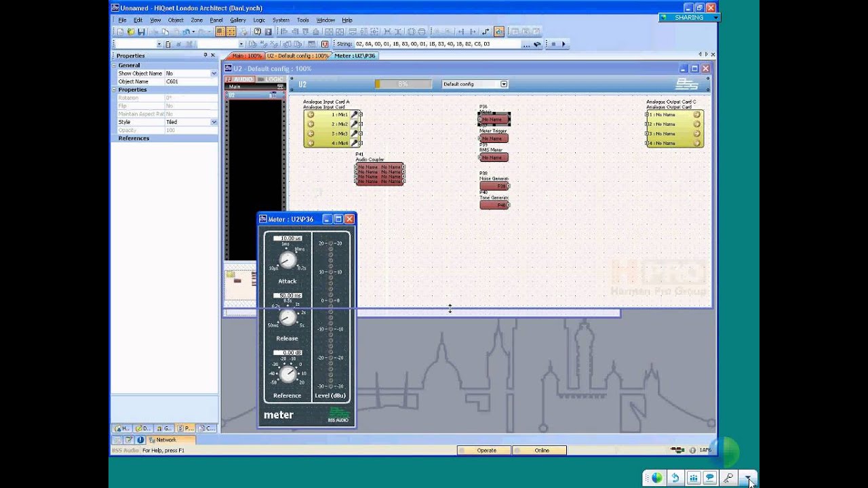The width and height of the screenshot is (868, 488).
Task: Switch to U2 - Default config tab
Action: tap(298, 56)
